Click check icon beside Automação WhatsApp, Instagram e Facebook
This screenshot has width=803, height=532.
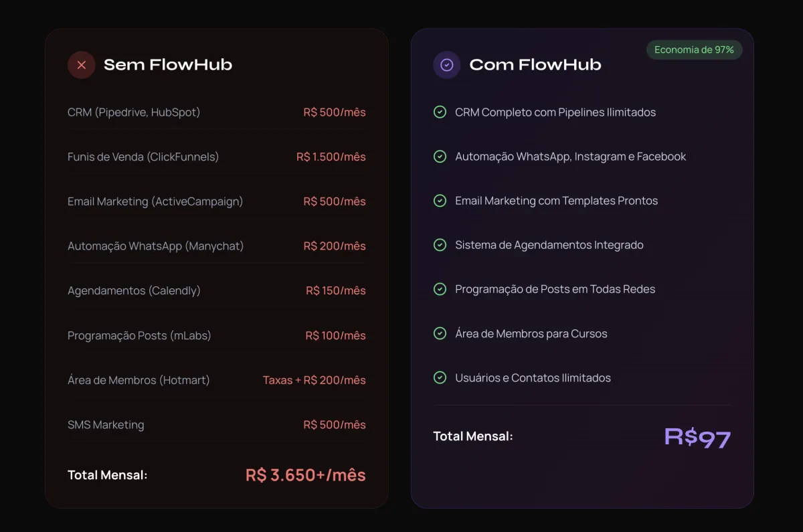[440, 157]
